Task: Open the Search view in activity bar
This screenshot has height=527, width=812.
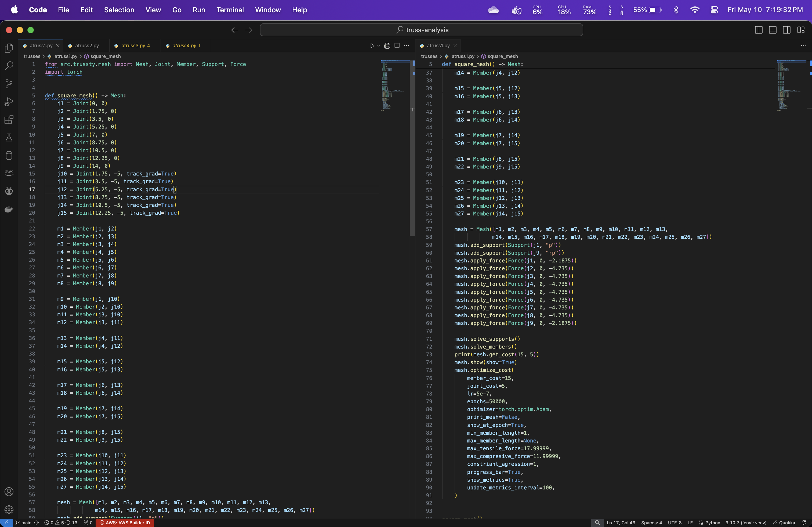Action: coord(9,66)
